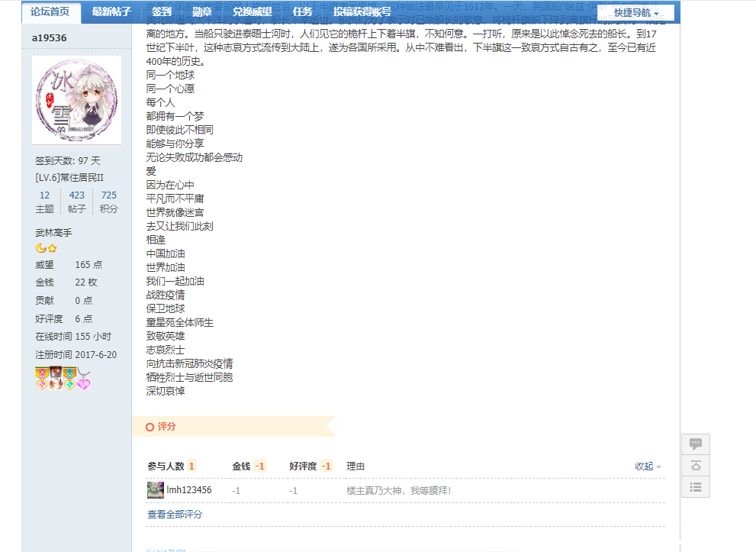The height and width of the screenshot is (552, 756).
Task: Click the poem line 深切哀悼
Action: (x=166, y=392)
